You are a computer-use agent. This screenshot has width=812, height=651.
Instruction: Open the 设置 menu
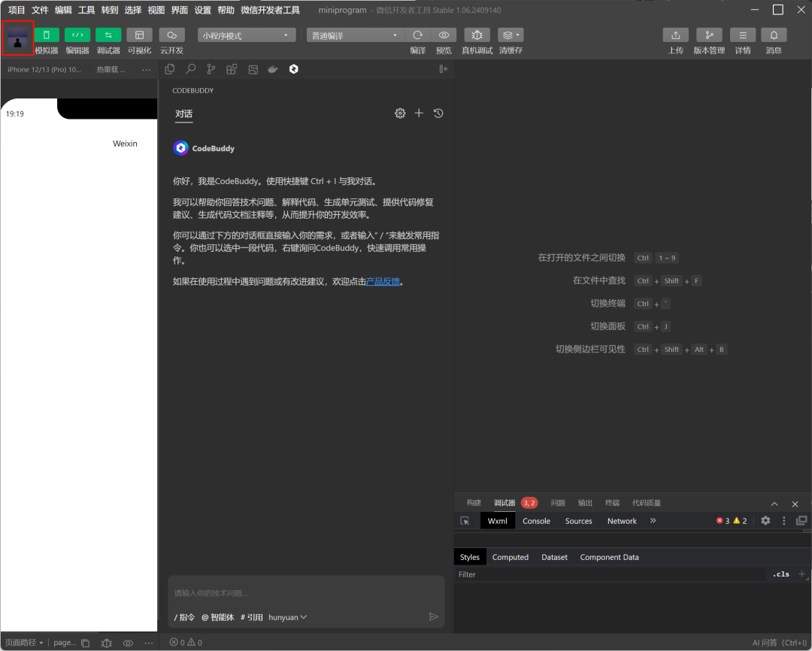(202, 10)
